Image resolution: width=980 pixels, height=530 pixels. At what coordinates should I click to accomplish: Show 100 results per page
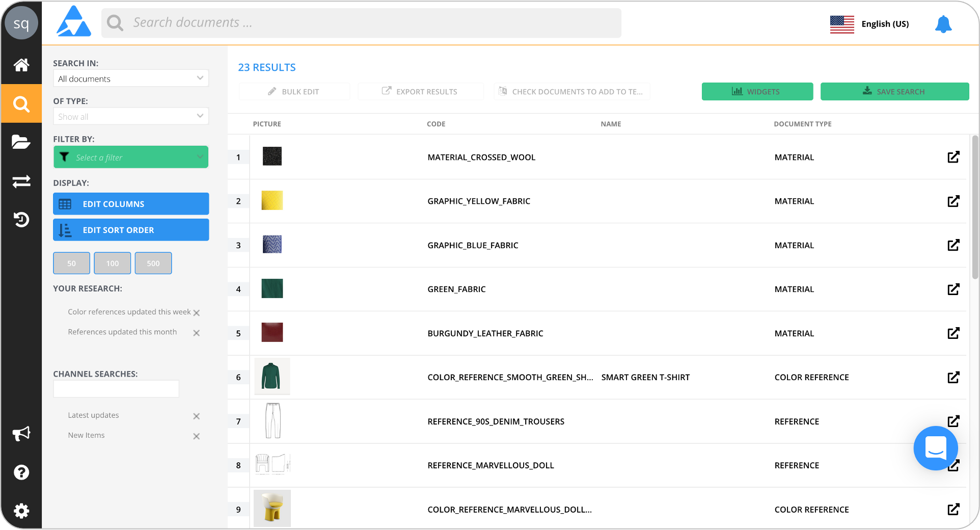pyautogui.click(x=113, y=263)
